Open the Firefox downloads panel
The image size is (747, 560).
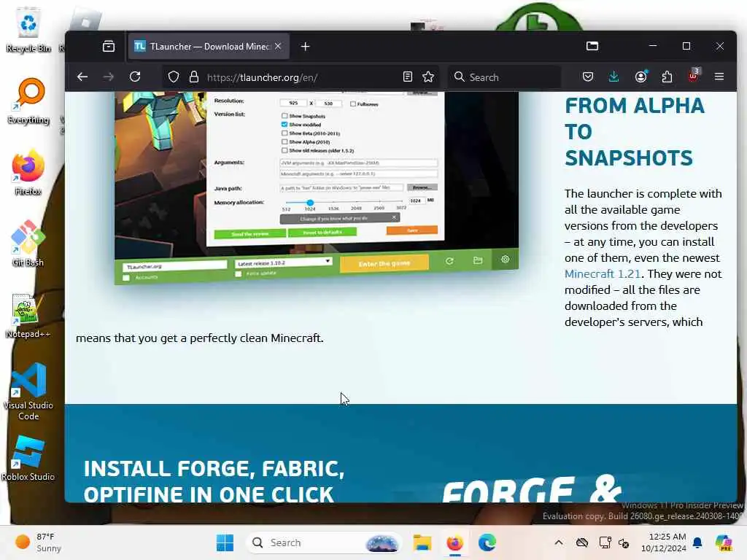coord(614,77)
